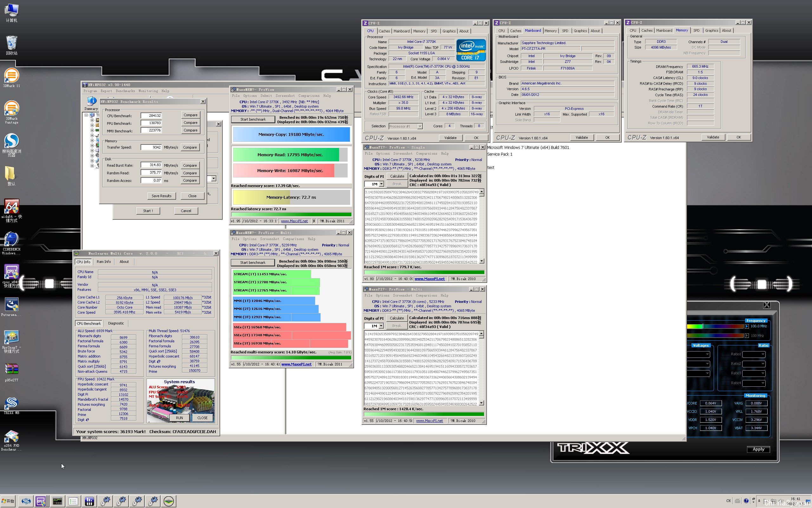This screenshot has height=508, width=812.
Task: Select the Sogou browser desktop shortcut
Action: 11,145
